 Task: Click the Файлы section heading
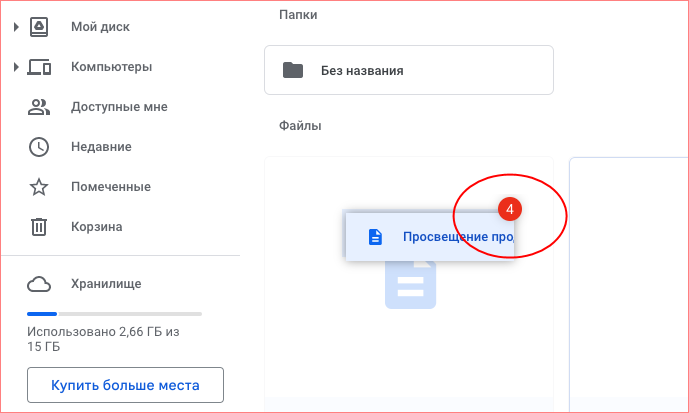(x=300, y=126)
